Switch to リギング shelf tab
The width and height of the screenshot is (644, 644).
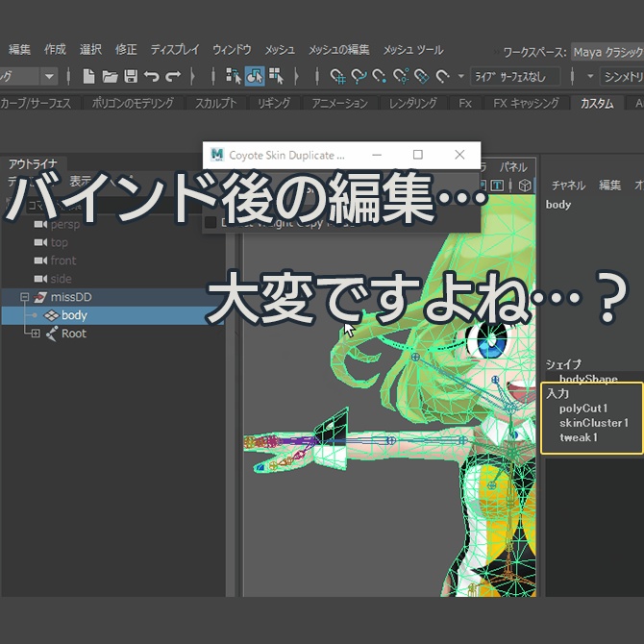click(274, 103)
